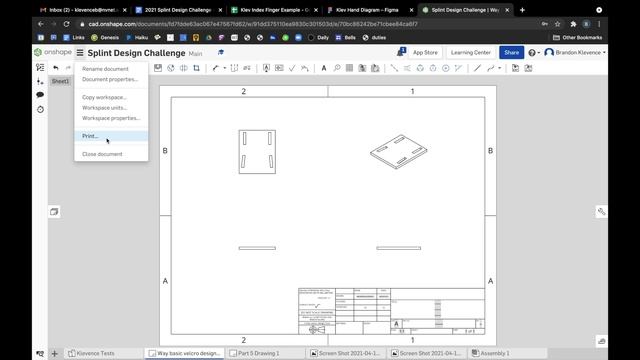640x360 pixels.
Task: Switch to Way basic velcro design tab
Action: click(x=185, y=353)
